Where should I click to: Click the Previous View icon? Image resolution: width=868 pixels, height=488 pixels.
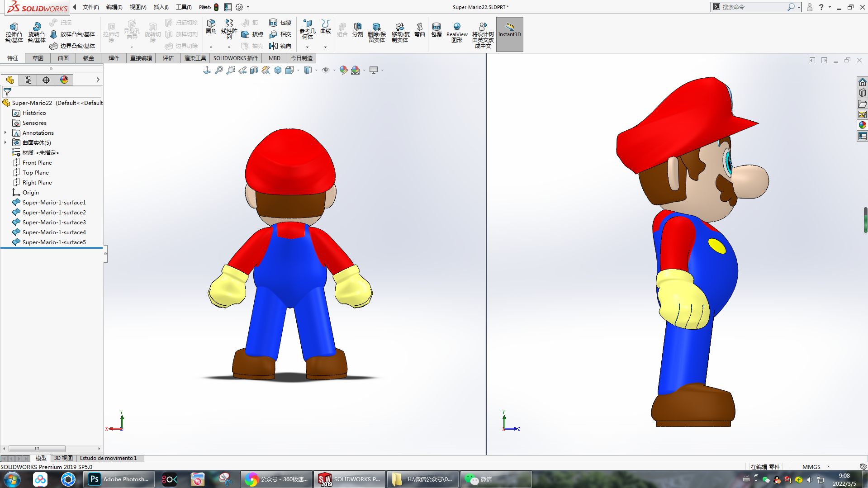click(x=242, y=70)
